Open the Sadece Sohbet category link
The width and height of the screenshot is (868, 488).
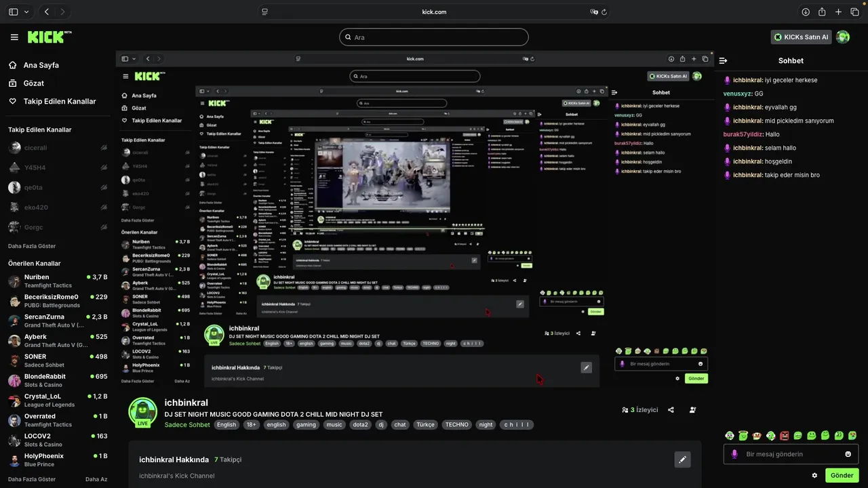pyautogui.click(x=187, y=425)
